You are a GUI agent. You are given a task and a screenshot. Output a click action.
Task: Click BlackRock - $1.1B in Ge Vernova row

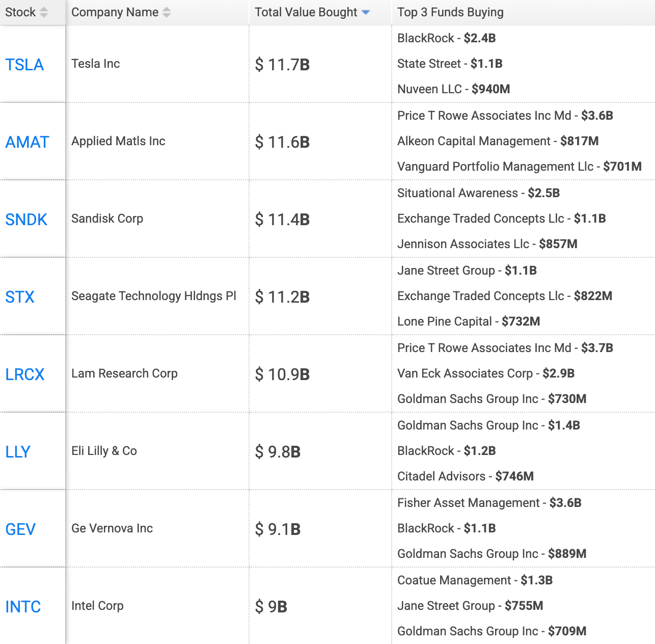point(447,528)
